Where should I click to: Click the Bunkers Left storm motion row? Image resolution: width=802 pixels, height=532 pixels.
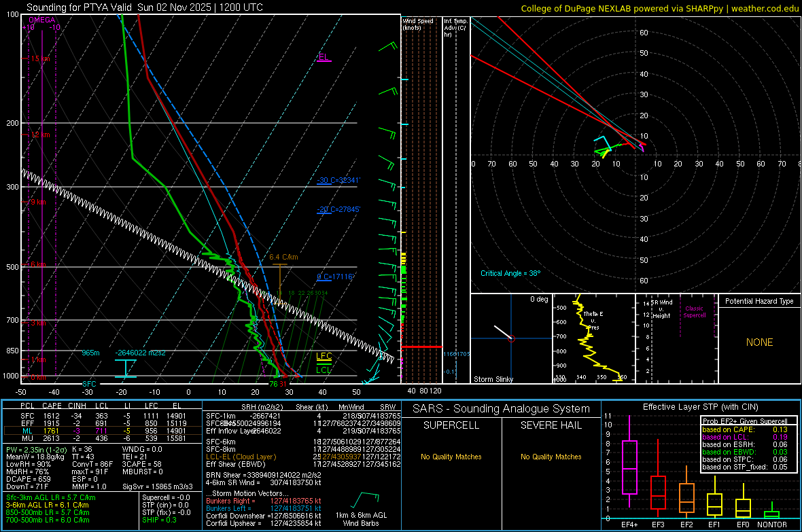click(x=264, y=508)
